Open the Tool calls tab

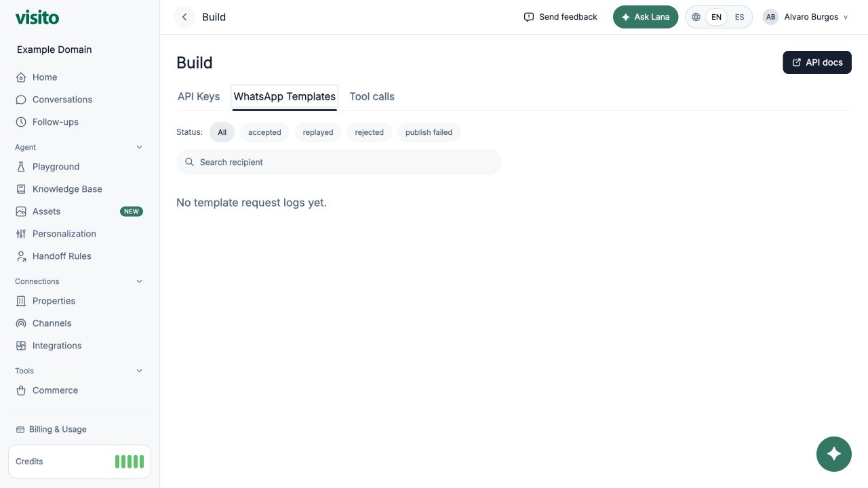tap(372, 96)
